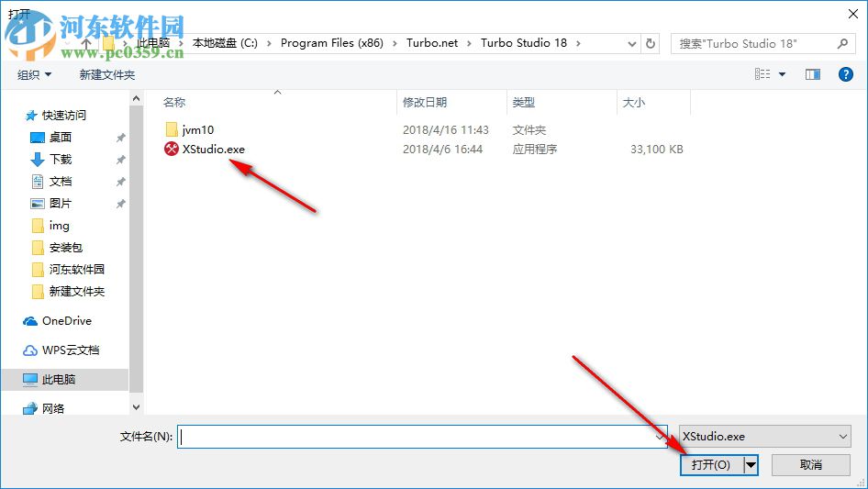The image size is (868, 489).
Task: Select Desktop (桌面) in sidebar
Action: point(61,138)
